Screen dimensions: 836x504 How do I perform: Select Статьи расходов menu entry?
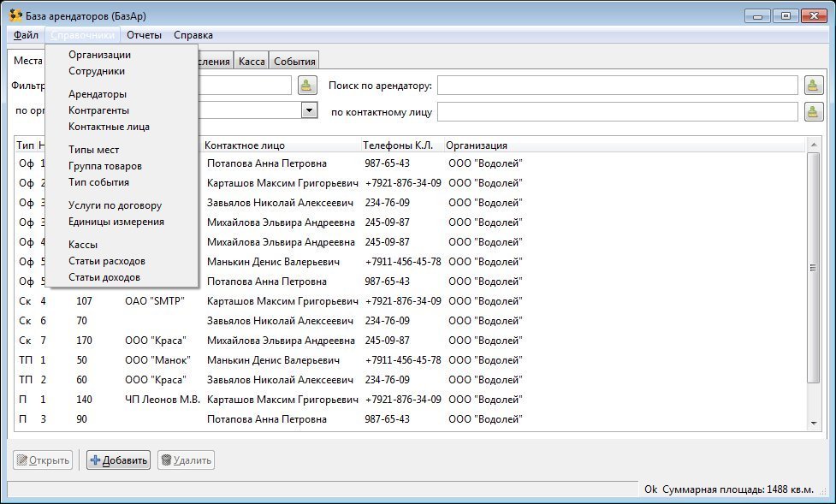(x=107, y=261)
